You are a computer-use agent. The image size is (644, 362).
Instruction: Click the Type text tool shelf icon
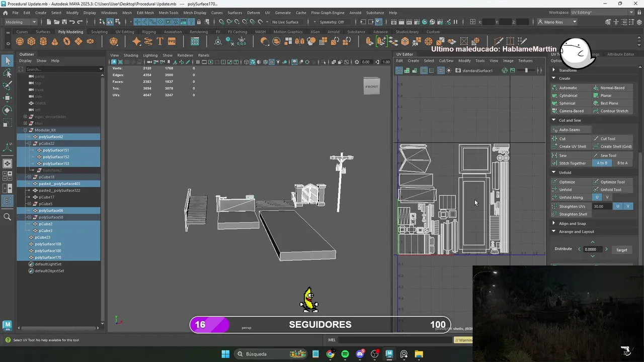tap(159, 41)
